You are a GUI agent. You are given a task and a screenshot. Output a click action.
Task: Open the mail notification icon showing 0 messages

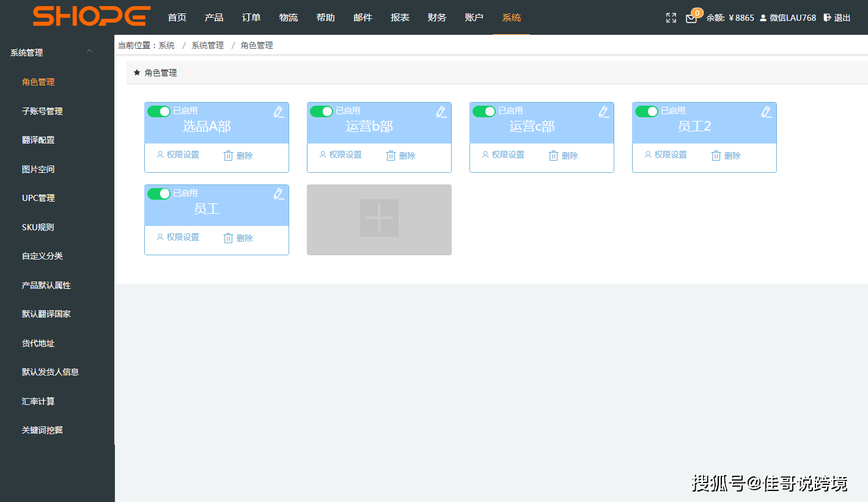point(691,18)
